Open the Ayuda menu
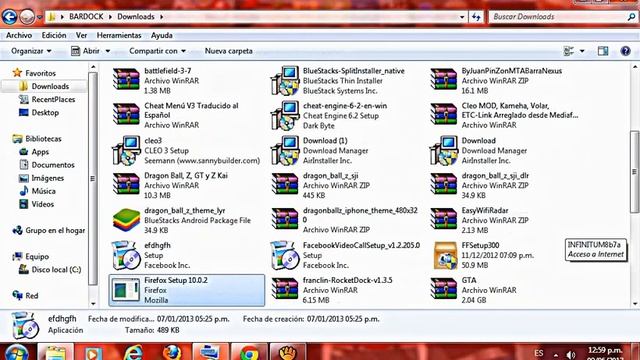The height and width of the screenshot is (360, 640). 162,36
